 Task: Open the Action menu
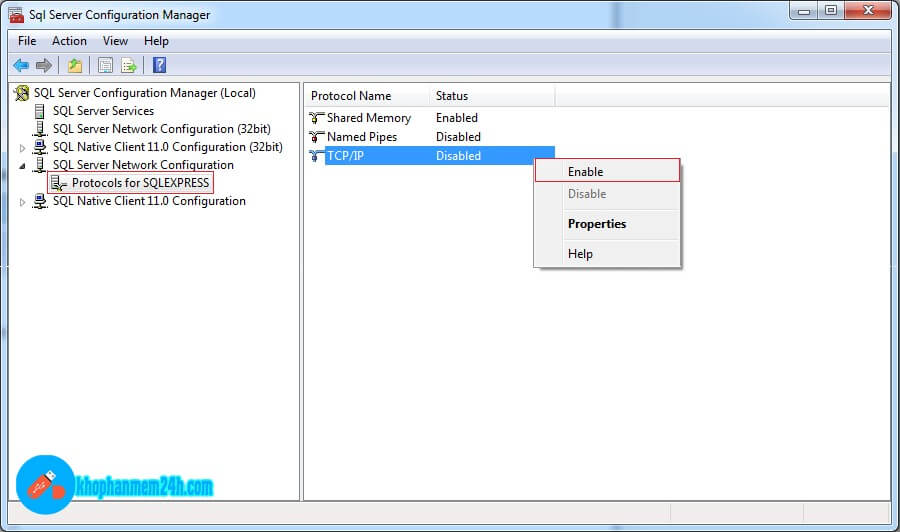tap(69, 41)
